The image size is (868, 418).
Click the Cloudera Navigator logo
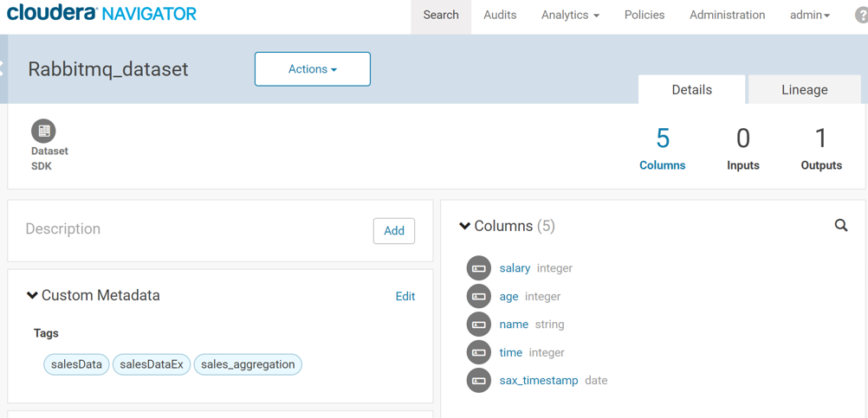pyautogui.click(x=101, y=14)
